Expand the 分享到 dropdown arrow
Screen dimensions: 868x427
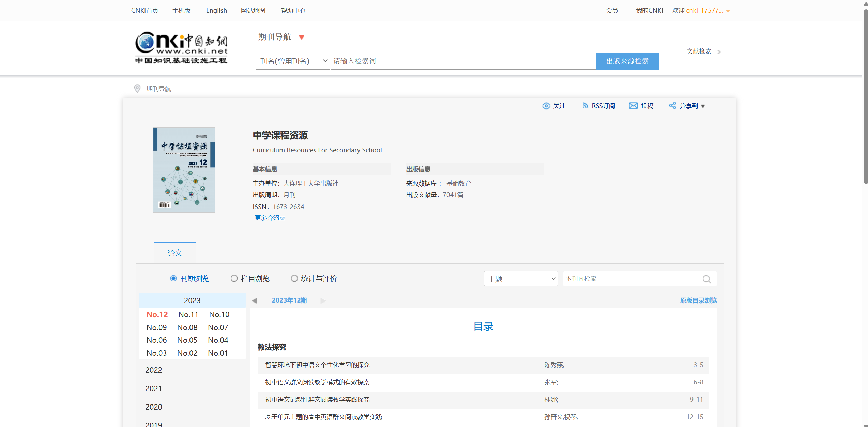point(703,106)
